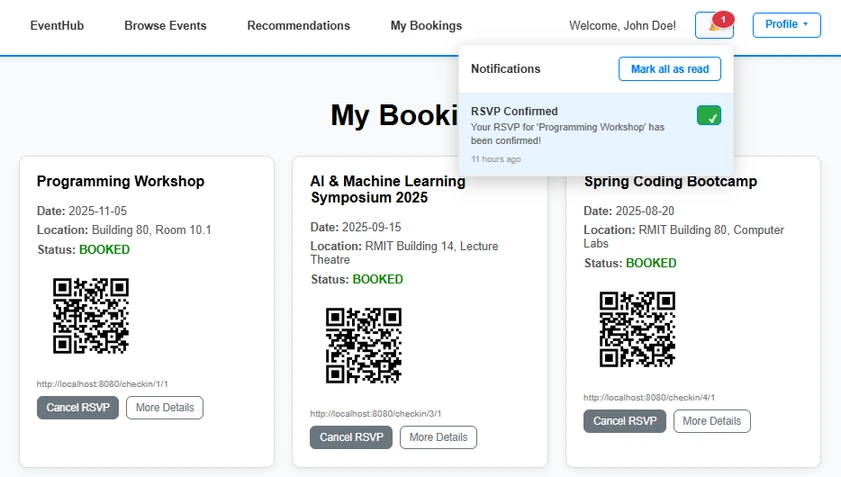Click the AI & Machine Learning Symposium QR code
The image size is (841, 477).
(x=364, y=345)
